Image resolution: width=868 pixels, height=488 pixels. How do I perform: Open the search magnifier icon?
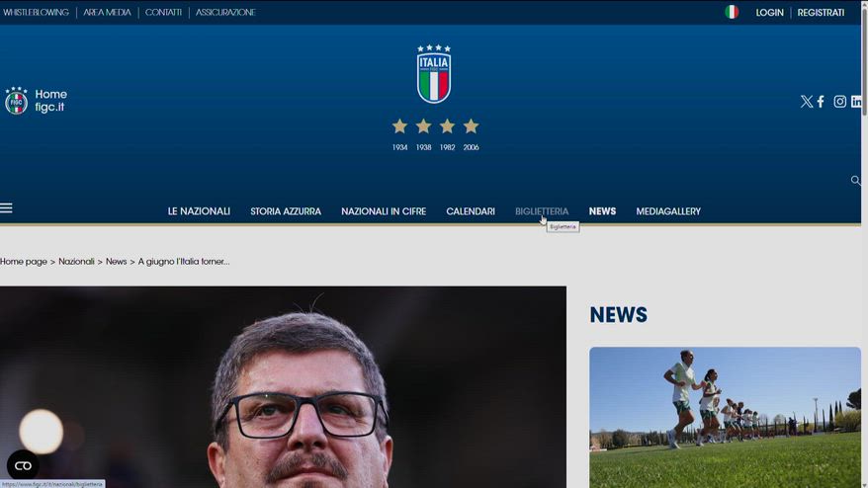point(856,181)
